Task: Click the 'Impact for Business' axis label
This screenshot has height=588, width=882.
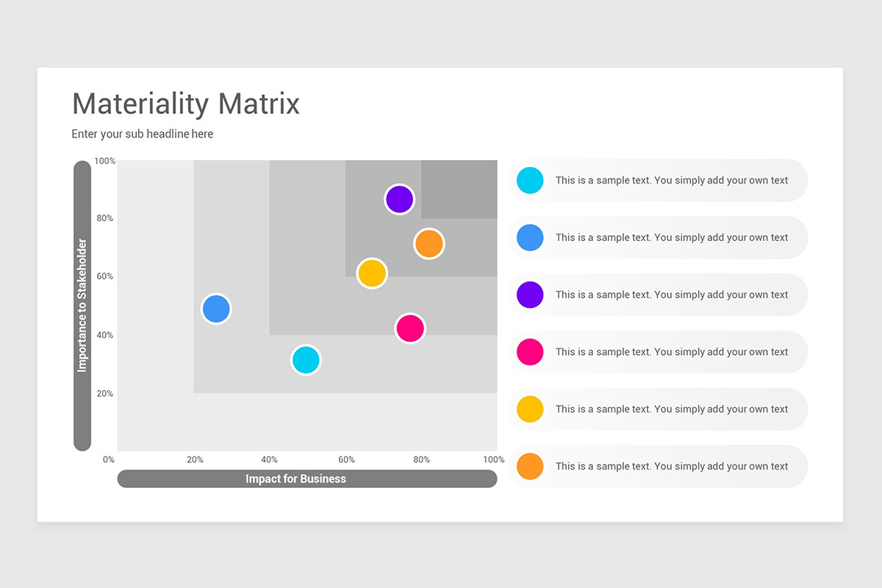Action: [x=295, y=479]
